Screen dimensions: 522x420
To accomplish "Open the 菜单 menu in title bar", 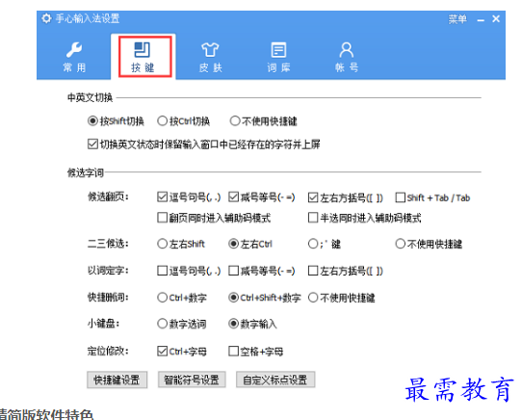I will tap(457, 19).
